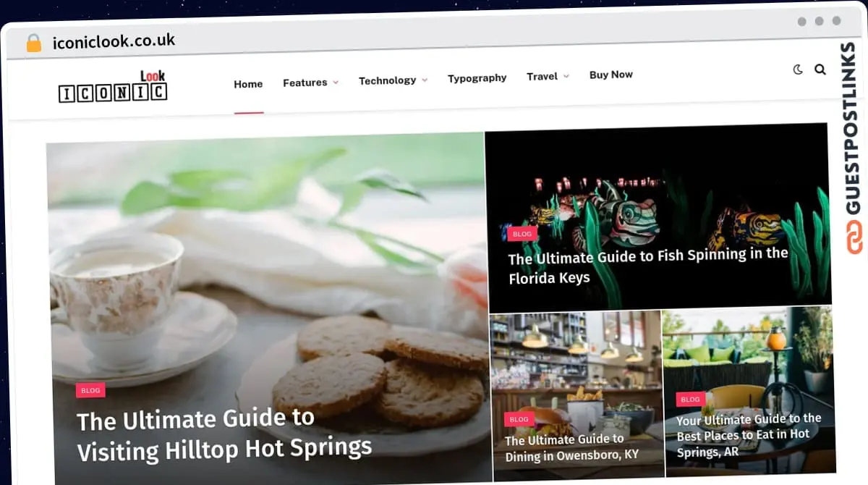Click BLOG tag on Owensboro dining post

(x=519, y=419)
